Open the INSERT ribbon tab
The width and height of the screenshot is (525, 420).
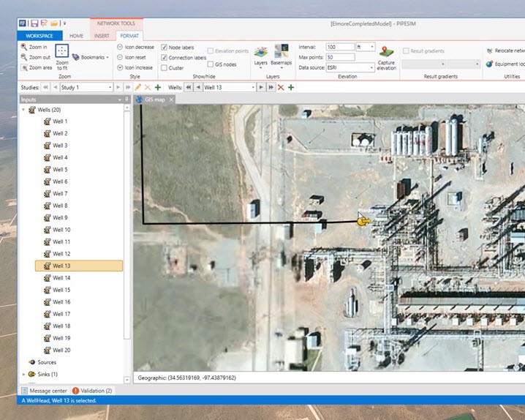pyautogui.click(x=101, y=35)
